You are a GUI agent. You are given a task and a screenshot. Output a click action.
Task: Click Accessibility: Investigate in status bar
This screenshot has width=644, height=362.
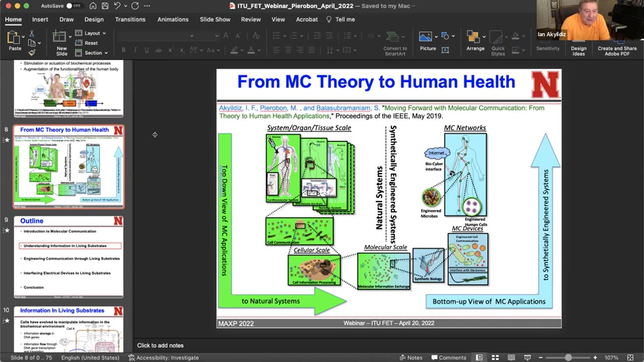tap(164, 357)
